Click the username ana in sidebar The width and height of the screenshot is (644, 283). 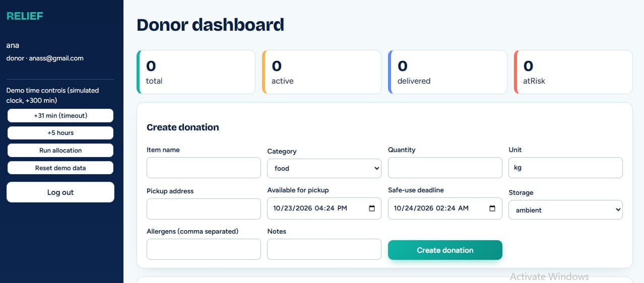[13, 45]
